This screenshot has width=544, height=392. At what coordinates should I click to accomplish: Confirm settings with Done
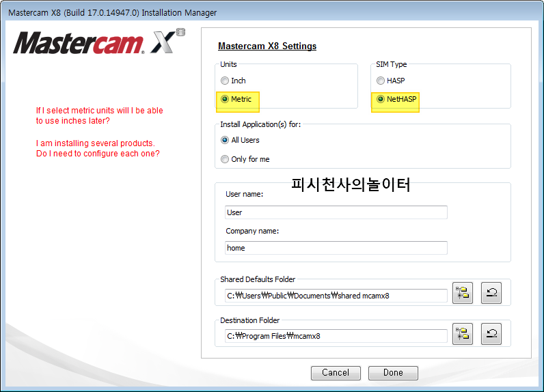click(393, 373)
